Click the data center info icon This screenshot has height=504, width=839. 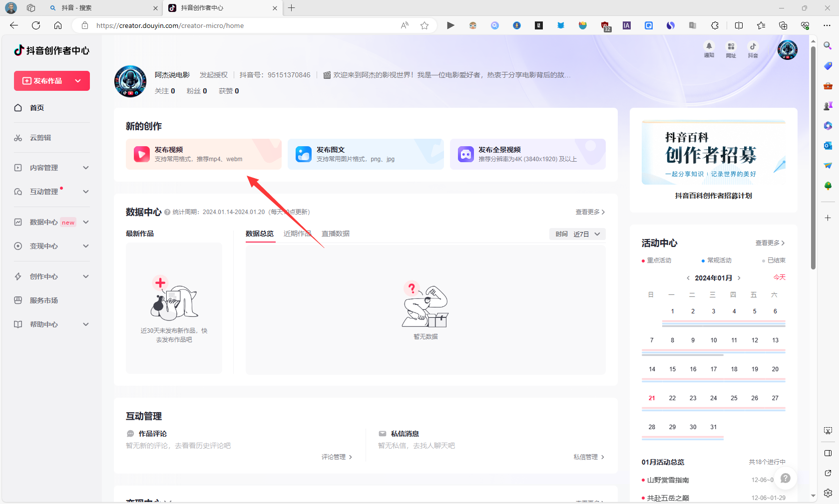[167, 212]
